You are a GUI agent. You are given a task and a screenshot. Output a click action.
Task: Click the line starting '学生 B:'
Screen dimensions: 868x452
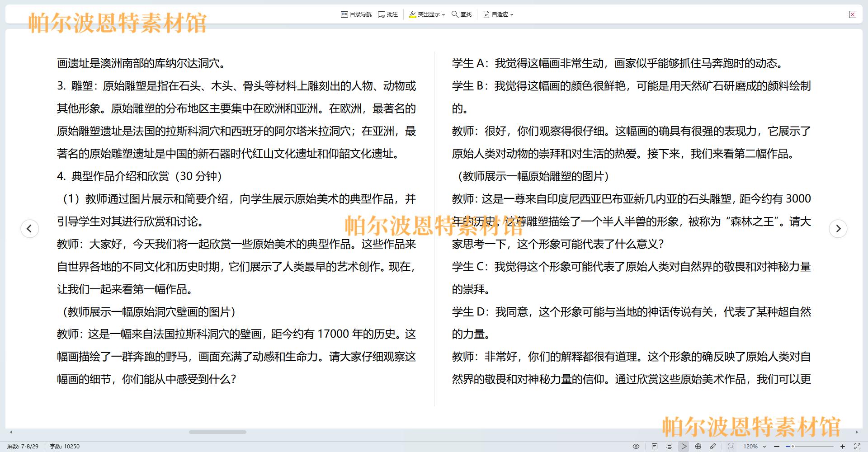pyautogui.click(x=632, y=86)
